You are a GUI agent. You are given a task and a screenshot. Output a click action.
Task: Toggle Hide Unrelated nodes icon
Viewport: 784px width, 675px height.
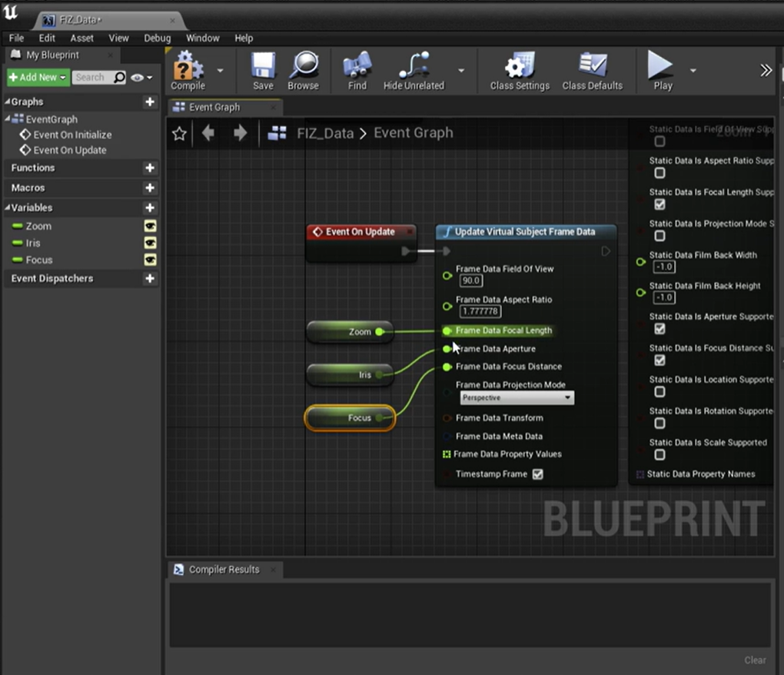tap(414, 70)
